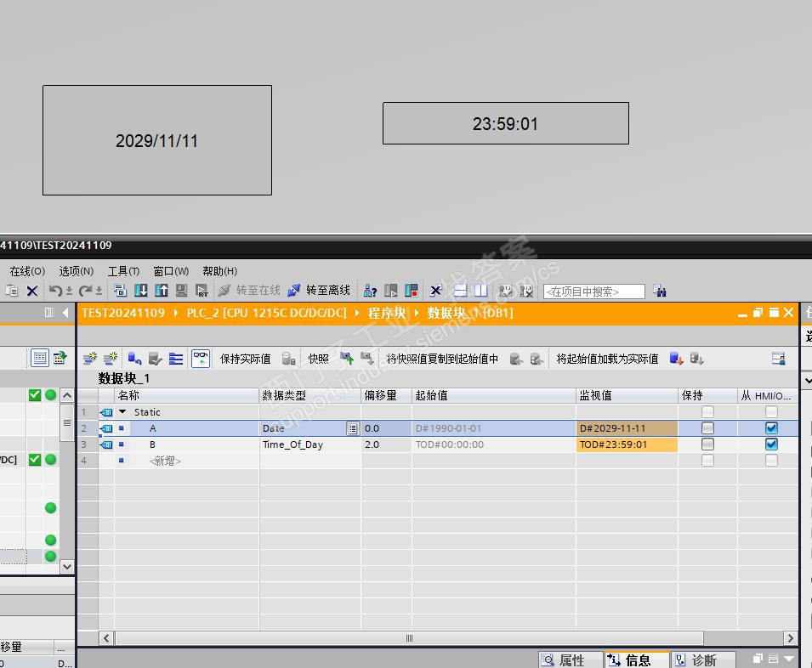Screen dimensions: 812x668
Task: Click 转至离线 button
Action: click(x=320, y=291)
